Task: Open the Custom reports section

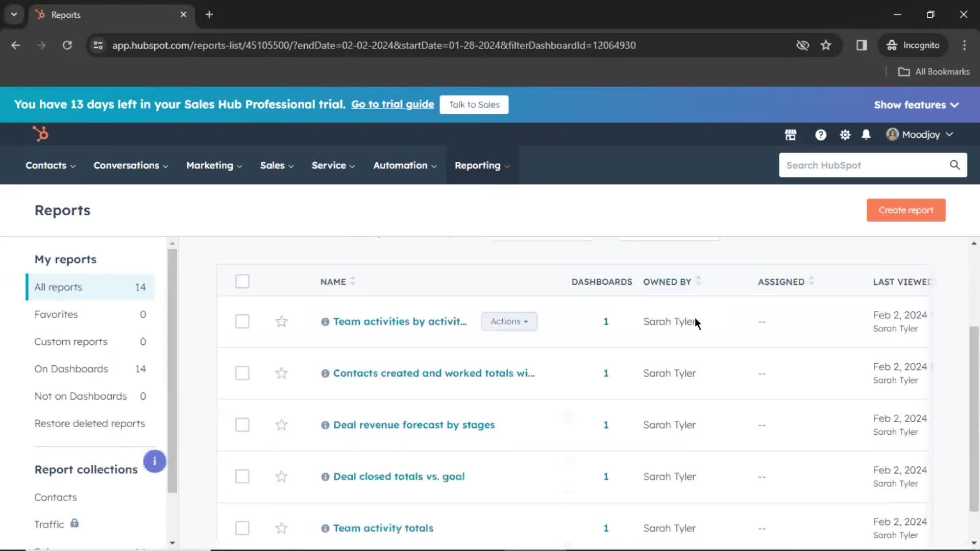Action: (70, 341)
